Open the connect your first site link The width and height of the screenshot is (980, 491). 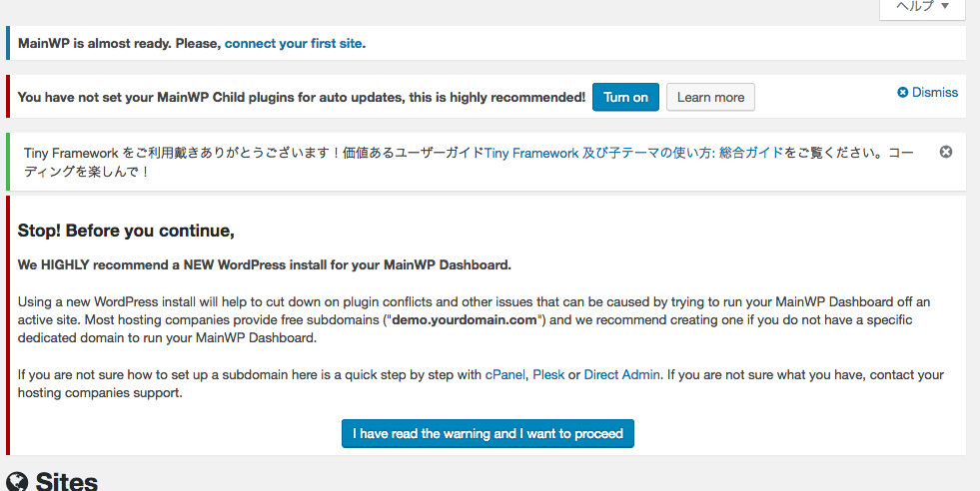293,44
